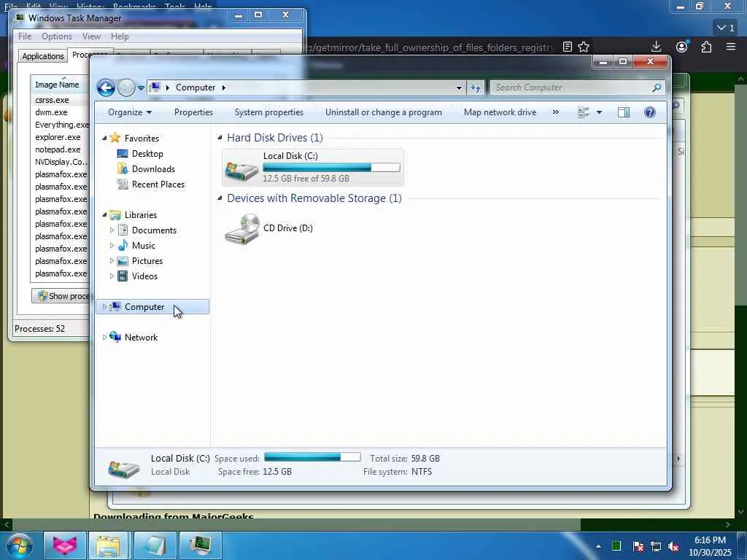This screenshot has height=560, width=747.
Task: Sort by Image Name column header
Action: pos(60,85)
